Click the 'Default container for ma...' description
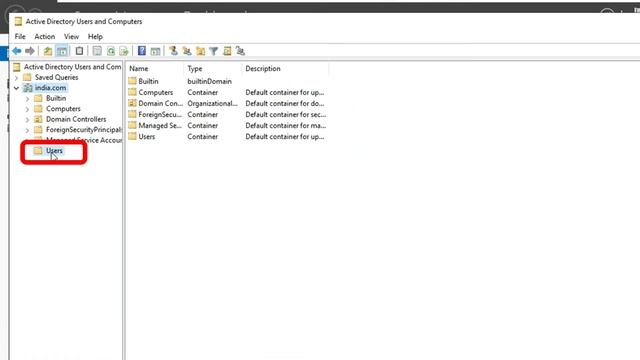The image size is (640, 360). (286, 125)
